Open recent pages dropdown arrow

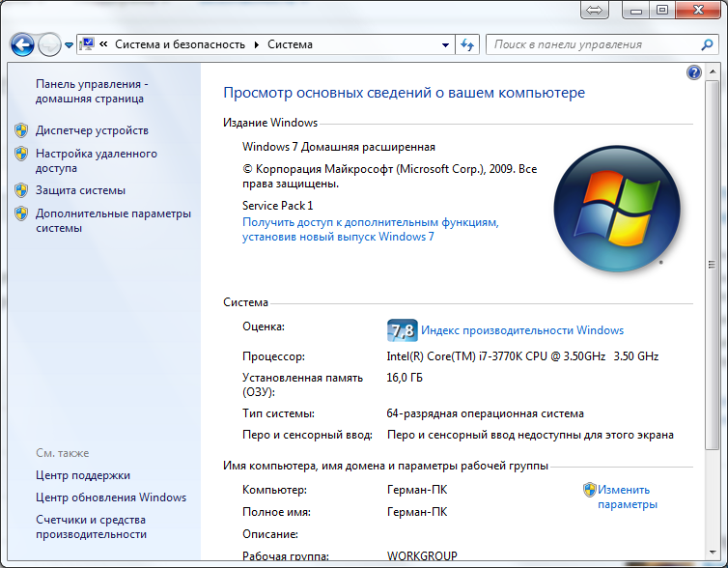tap(69, 45)
